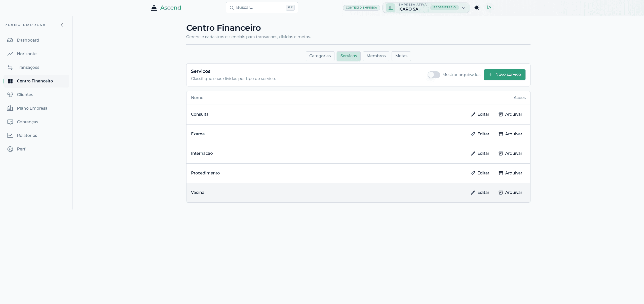Open the search bar with magnifier icon
The height and width of the screenshot is (304, 644).
pos(232,8)
